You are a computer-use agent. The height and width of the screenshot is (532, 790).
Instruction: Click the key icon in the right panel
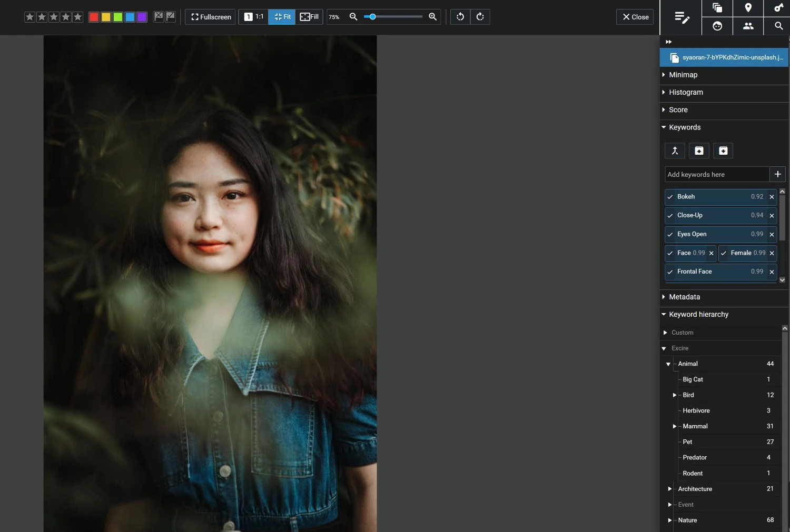point(778,8)
